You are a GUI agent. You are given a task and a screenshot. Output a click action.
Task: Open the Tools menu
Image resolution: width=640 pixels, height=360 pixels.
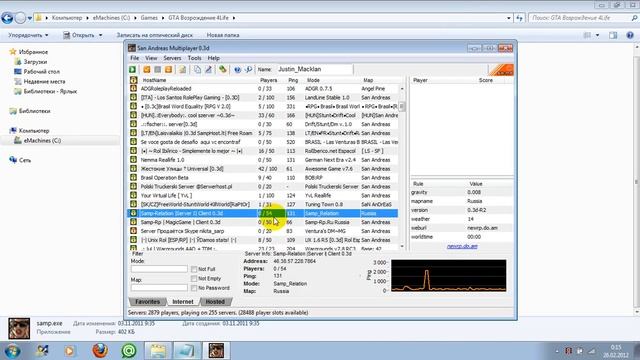pos(194,58)
